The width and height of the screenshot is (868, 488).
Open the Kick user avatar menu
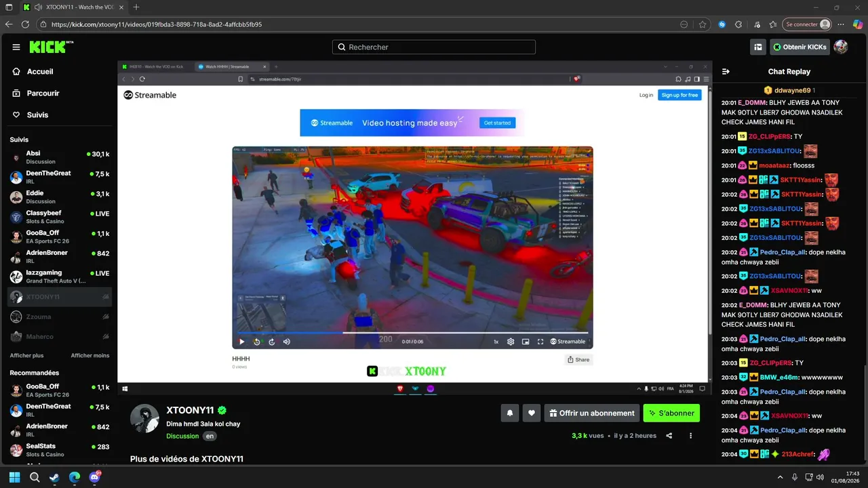[840, 47]
